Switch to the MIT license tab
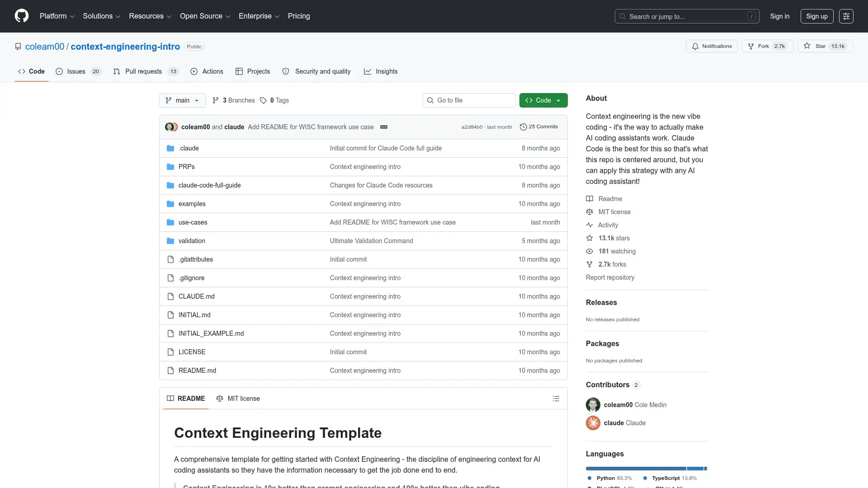The height and width of the screenshot is (488, 868). tap(238, 399)
